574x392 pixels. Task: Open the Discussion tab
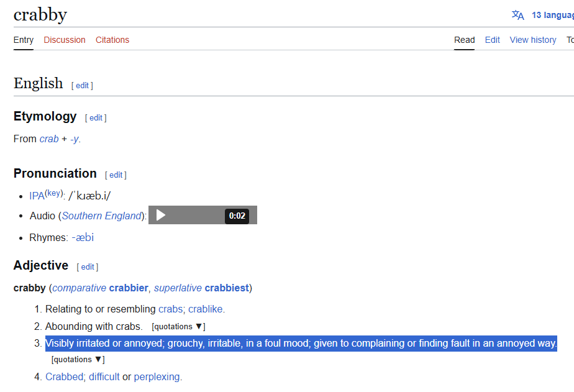(x=65, y=40)
